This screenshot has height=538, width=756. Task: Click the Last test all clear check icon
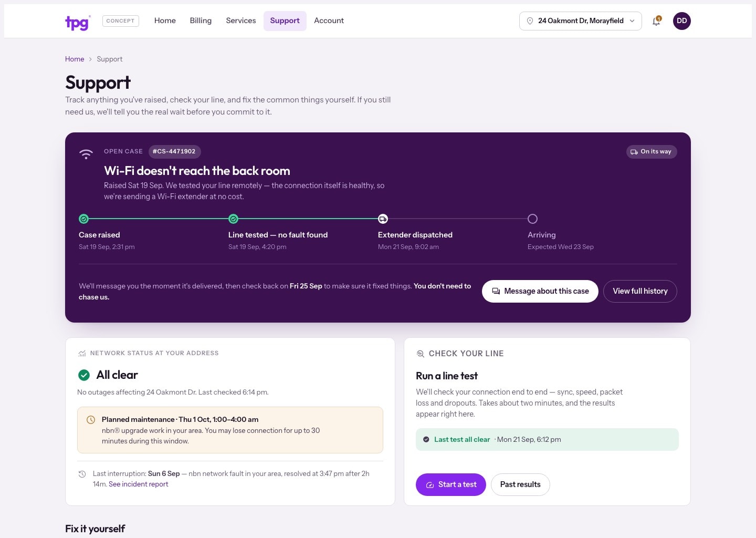pyautogui.click(x=426, y=440)
